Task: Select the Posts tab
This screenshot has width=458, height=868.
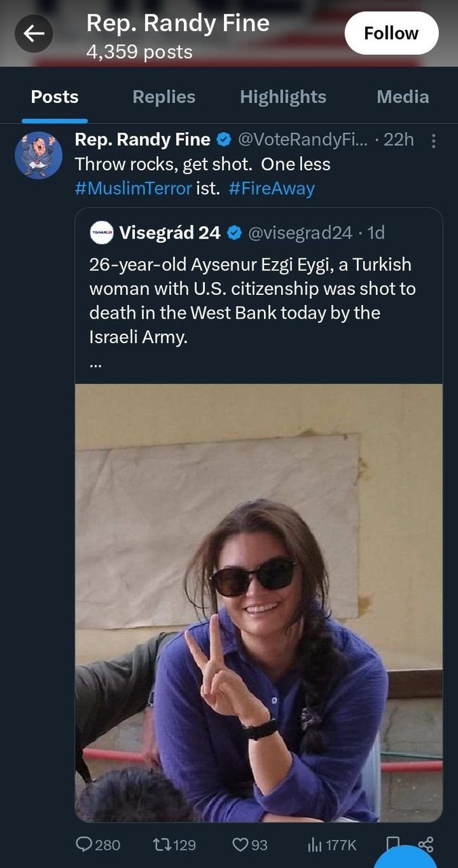Action: 54,97
